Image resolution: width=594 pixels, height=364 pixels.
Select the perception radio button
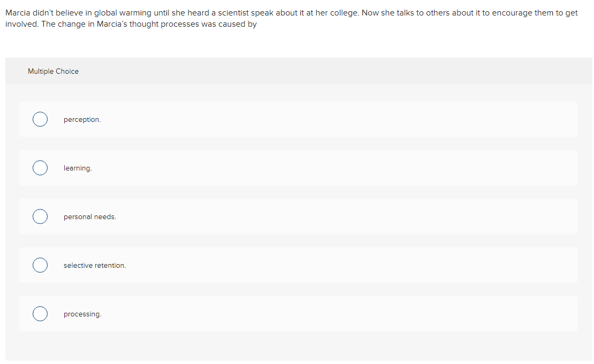click(40, 119)
